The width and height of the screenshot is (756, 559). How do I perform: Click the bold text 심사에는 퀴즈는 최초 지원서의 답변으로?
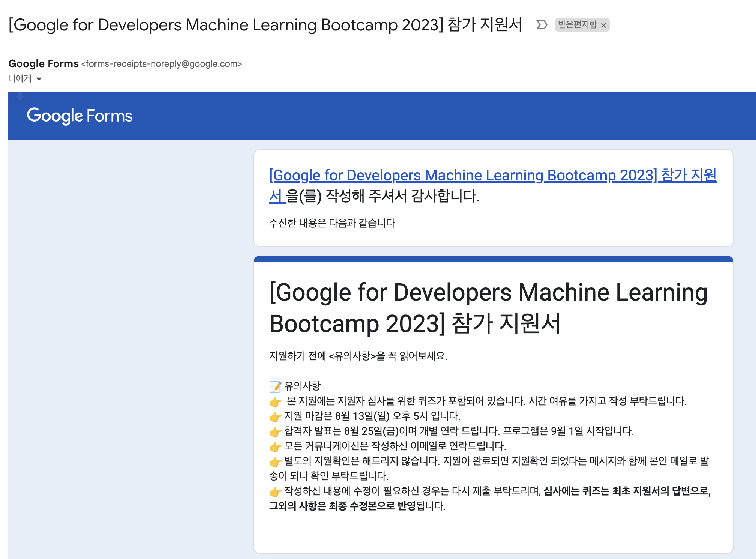click(x=627, y=491)
